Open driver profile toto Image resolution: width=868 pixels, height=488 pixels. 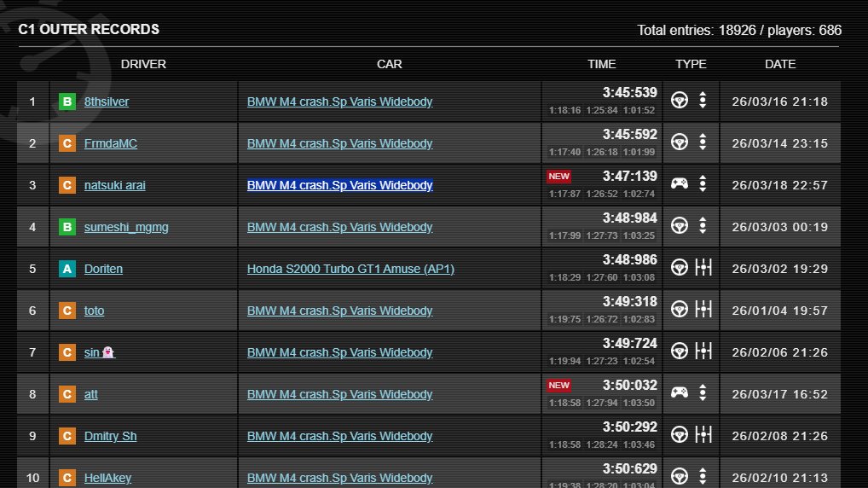coord(94,311)
